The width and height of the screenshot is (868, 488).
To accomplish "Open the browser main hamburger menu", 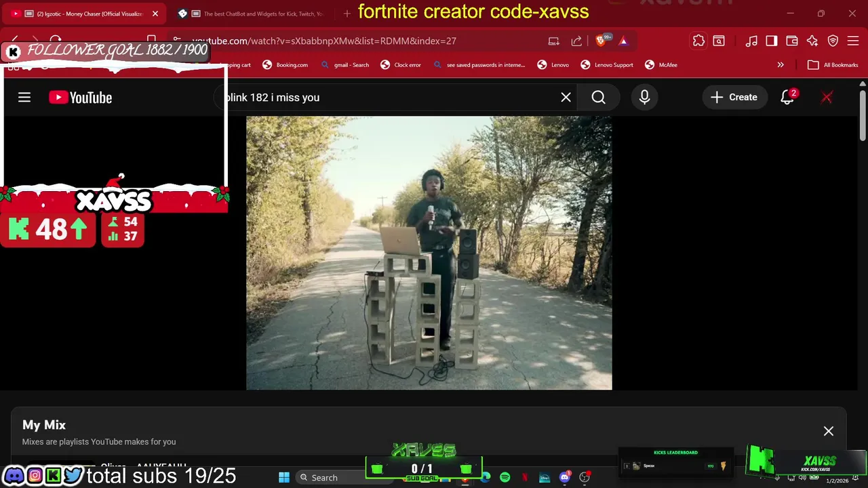I will pos(853,41).
